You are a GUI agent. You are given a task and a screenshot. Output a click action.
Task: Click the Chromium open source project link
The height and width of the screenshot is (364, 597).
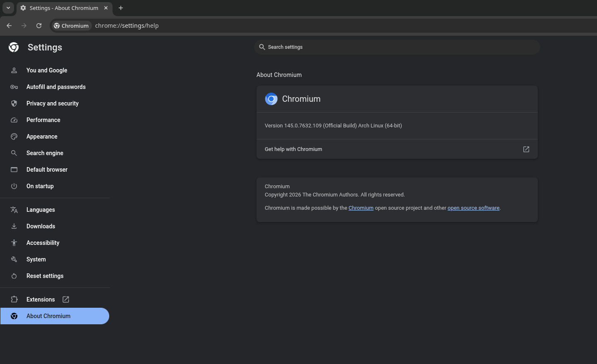click(x=361, y=208)
